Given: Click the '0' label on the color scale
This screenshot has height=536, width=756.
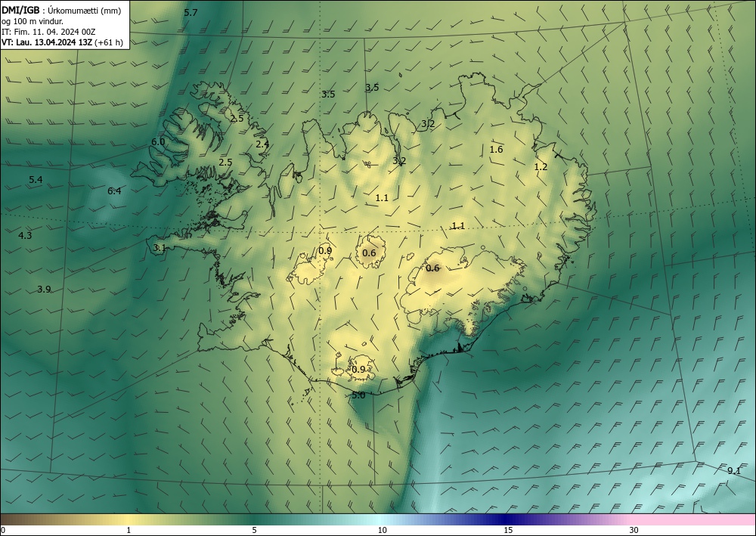Looking at the screenshot, I should pyautogui.click(x=3, y=530).
